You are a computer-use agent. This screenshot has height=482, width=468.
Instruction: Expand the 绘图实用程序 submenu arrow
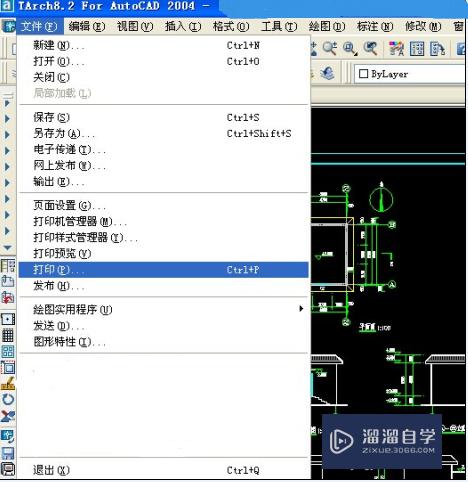coord(301,309)
